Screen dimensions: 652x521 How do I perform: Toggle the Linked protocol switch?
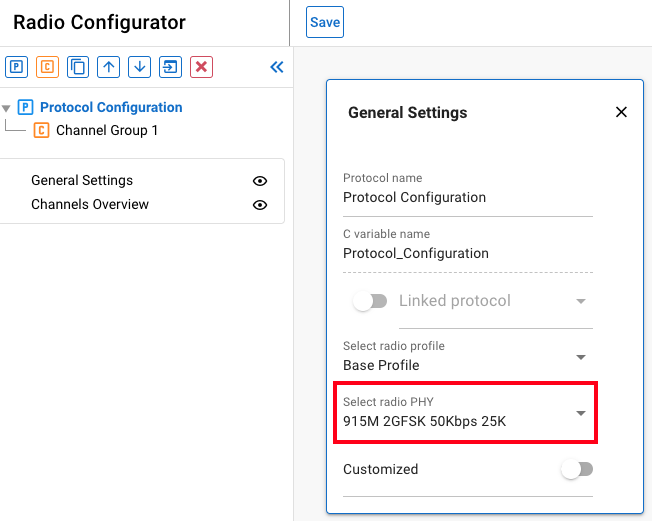pyautogui.click(x=369, y=301)
